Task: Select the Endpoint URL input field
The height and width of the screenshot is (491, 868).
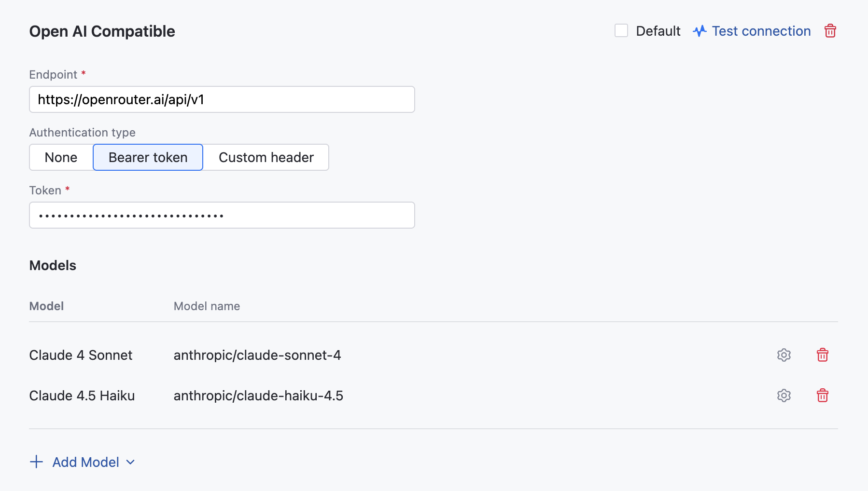Action: point(222,99)
